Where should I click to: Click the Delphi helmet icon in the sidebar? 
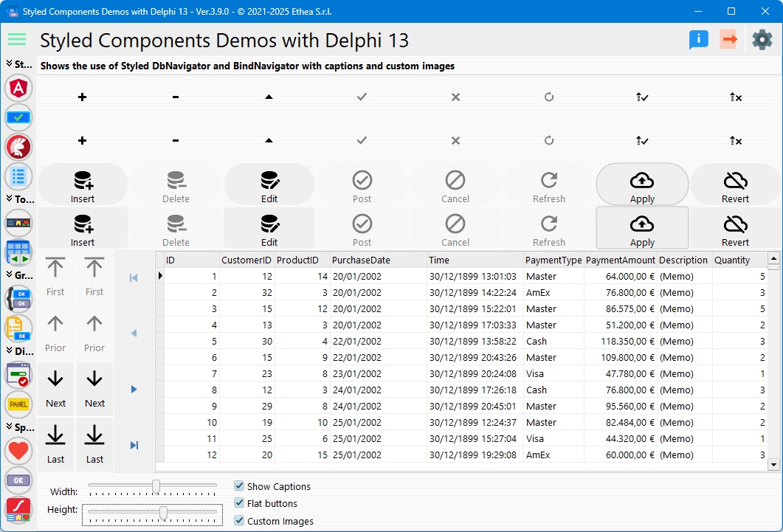[x=18, y=147]
